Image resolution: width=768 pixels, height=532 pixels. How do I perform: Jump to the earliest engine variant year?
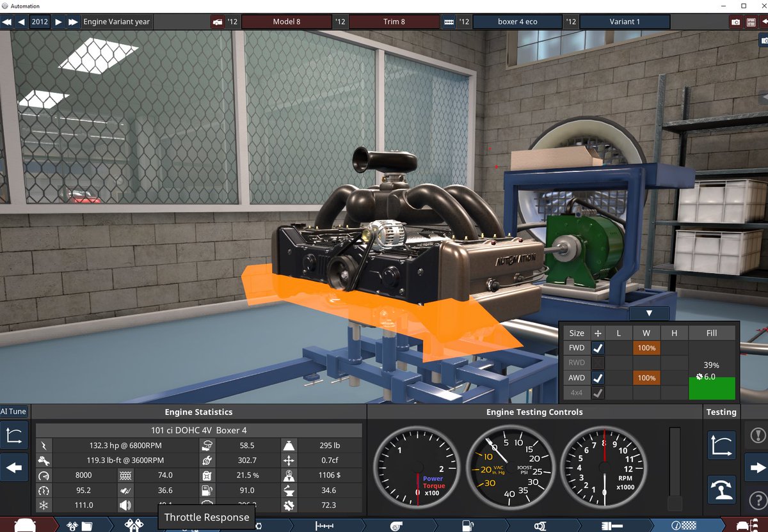point(7,22)
